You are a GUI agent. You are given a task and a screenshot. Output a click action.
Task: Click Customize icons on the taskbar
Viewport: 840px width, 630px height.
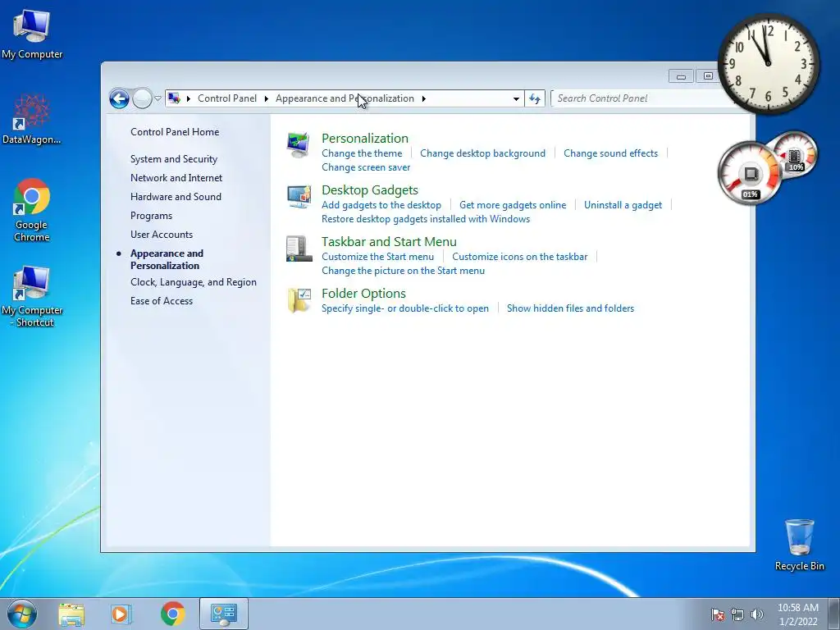[519, 257]
